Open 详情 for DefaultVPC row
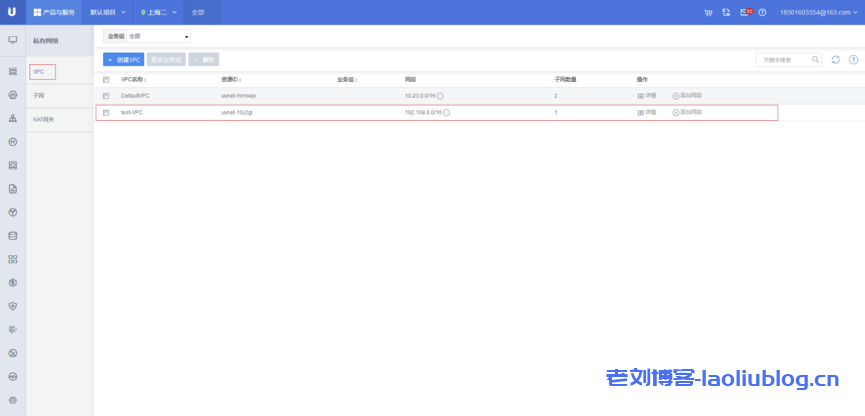The image size is (865, 416). coord(647,96)
